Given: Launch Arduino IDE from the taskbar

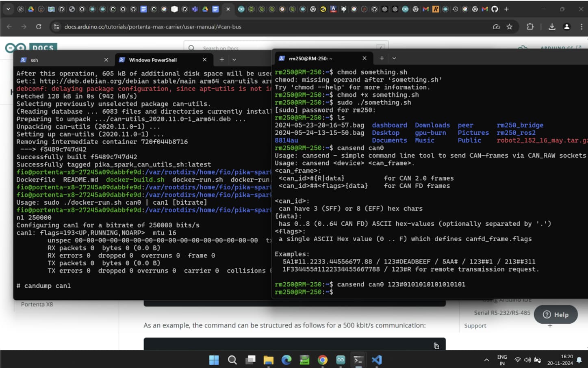Looking at the screenshot, I should [341, 359].
